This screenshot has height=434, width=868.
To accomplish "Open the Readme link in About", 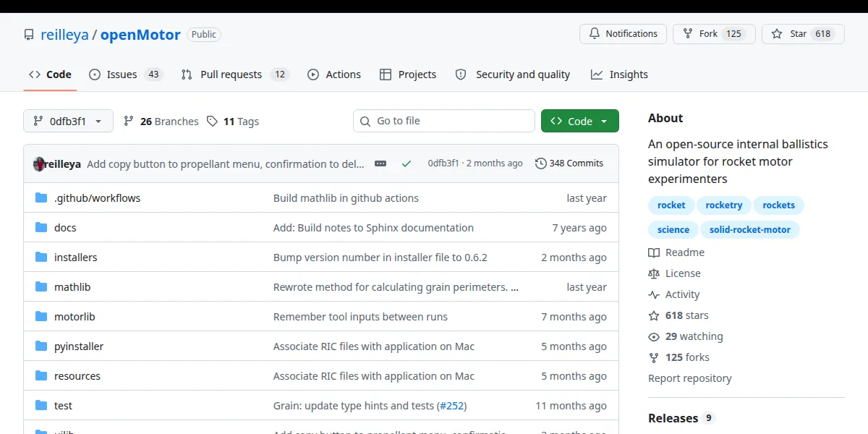I will click(676, 252).
